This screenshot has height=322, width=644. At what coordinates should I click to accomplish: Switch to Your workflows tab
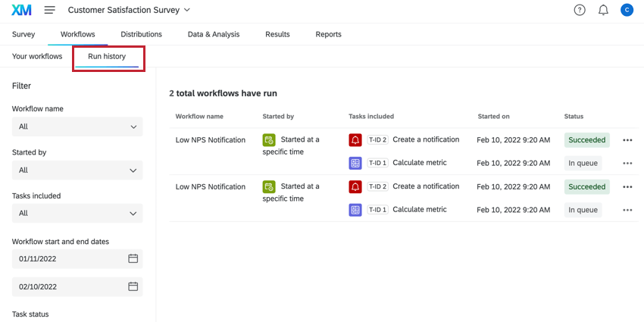coord(37,56)
